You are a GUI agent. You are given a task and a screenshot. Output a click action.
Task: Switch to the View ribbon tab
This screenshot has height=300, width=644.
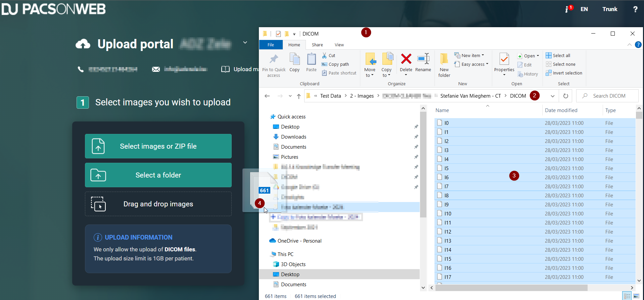click(x=339, y=45)
